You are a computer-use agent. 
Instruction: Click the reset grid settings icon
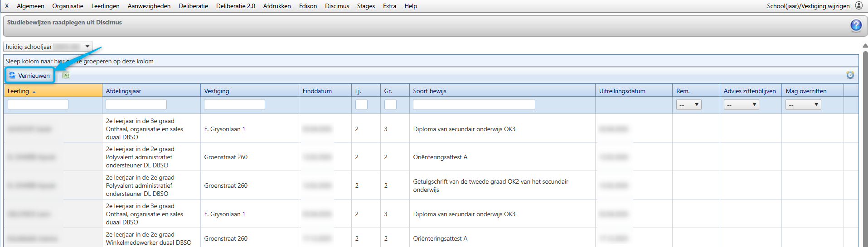coord(850,75)
